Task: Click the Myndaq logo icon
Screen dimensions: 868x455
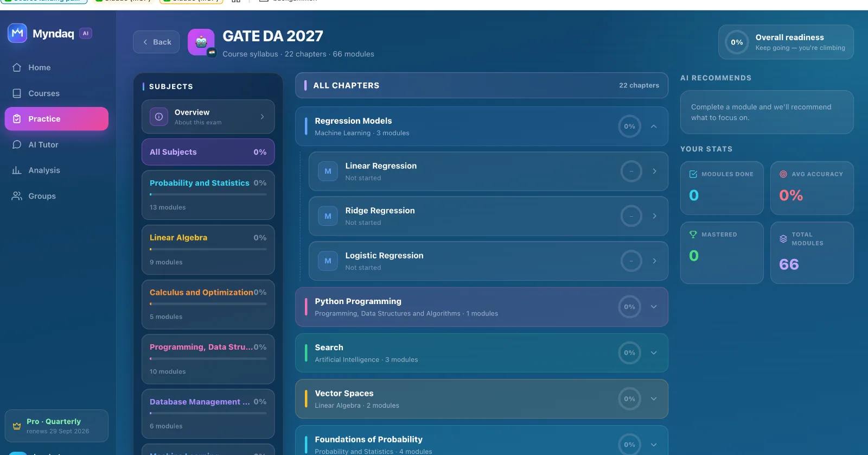Action: click(x=17, y=33)
